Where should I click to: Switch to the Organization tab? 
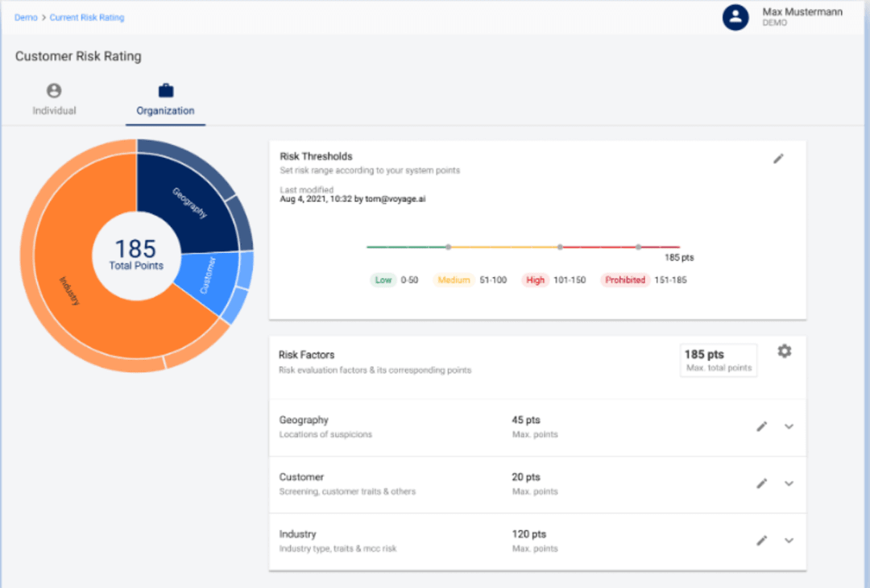[164, 98]
